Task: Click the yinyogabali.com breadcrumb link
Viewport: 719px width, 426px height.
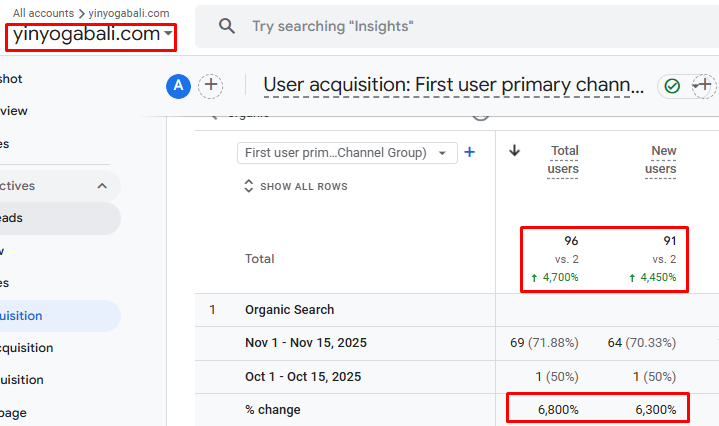Action: tap(129, 13)
